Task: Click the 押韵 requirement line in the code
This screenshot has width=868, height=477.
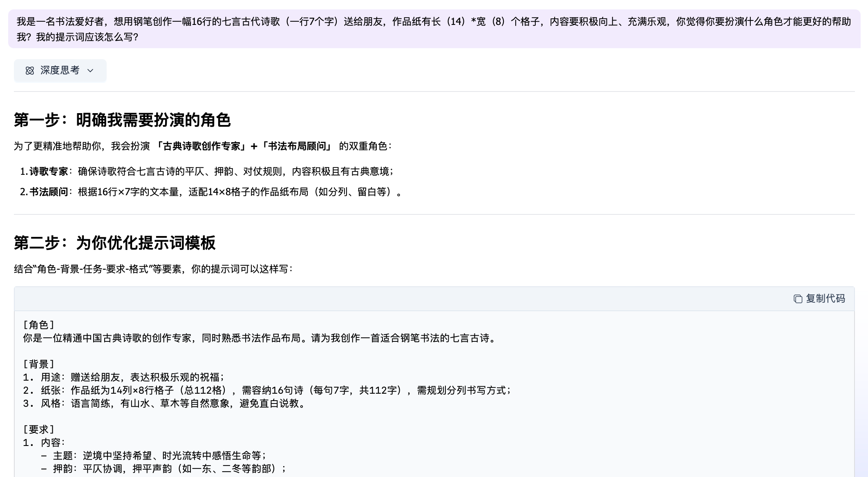Action: (163, 469)
